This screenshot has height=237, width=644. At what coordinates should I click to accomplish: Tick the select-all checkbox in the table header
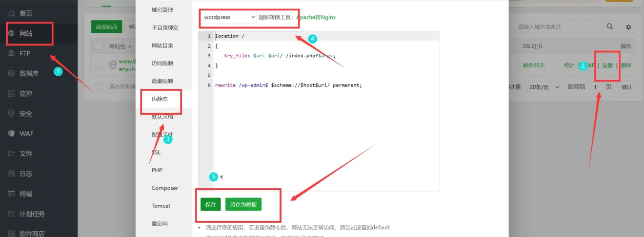coord(99,46)
